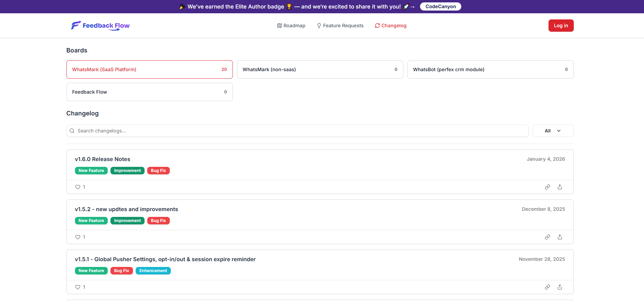This screenshot has height=301, width=644.
Task: Share the v1.5.1 changelog entry
Action: coord(559,287)
